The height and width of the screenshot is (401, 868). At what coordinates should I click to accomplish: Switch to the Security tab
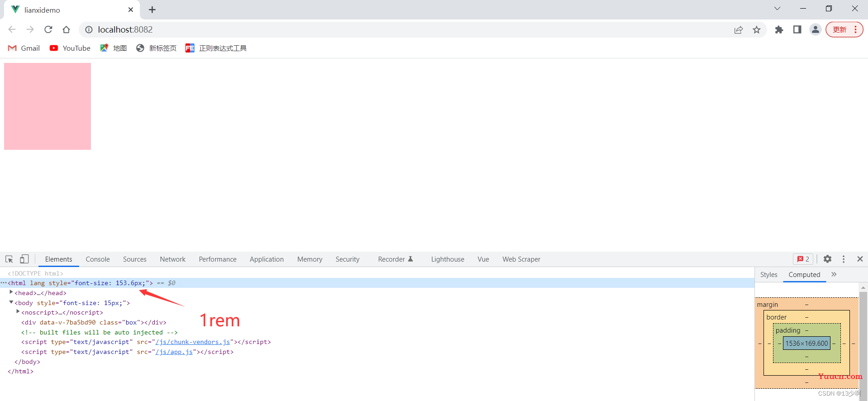[347, 259]
